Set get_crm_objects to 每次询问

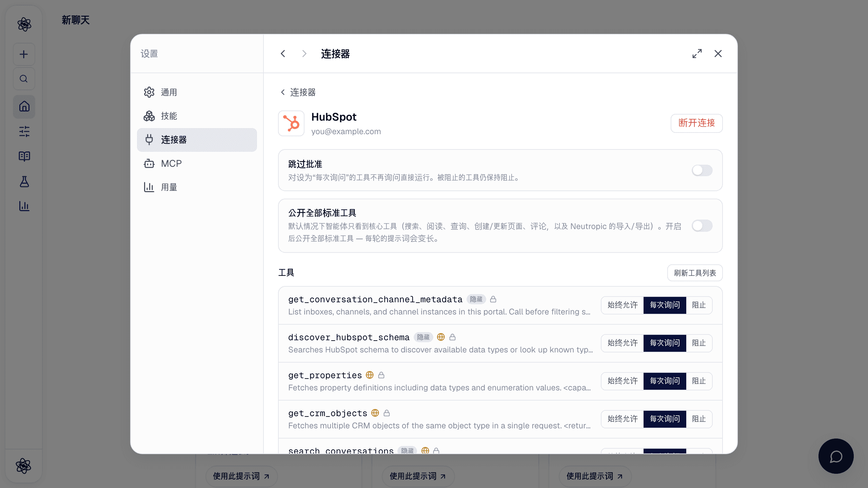pyautogui.click(x=665, y=419)
